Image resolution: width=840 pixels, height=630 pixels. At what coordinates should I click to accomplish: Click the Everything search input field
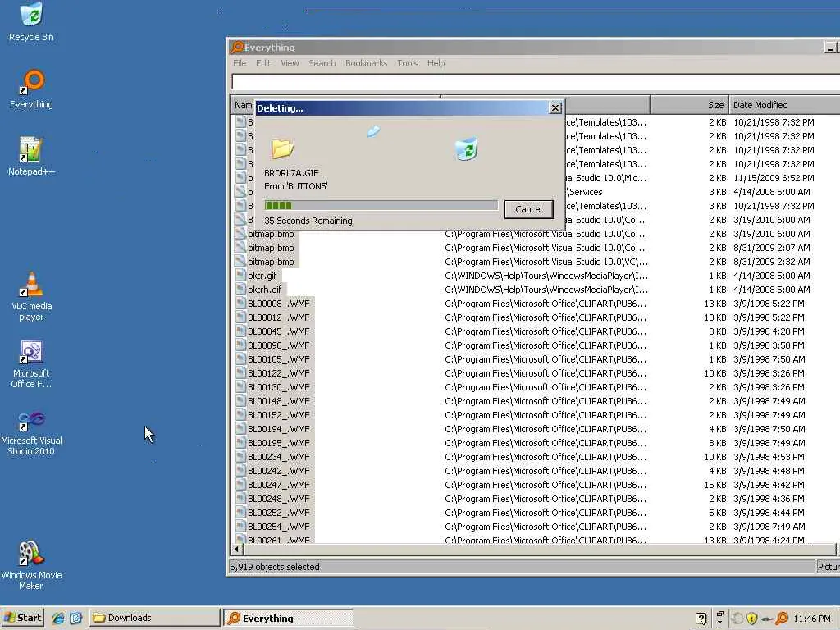click(x=535, y=81)
